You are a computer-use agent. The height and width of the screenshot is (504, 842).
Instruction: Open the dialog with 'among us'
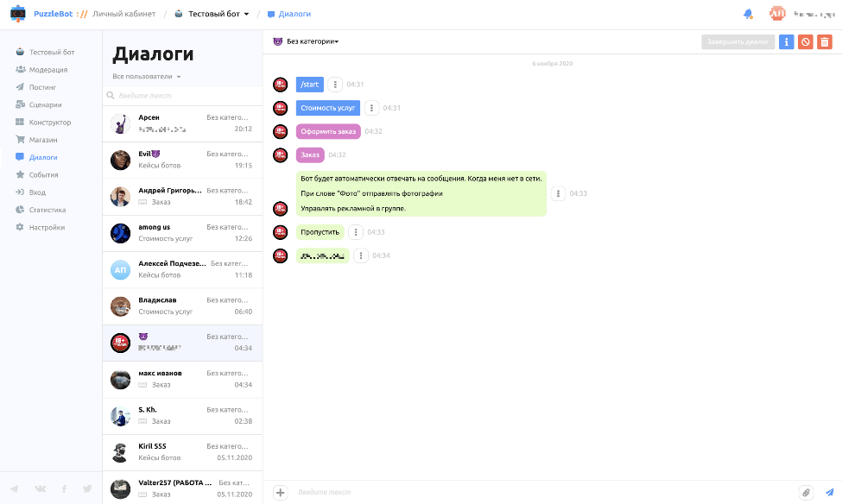coord(182,233)
